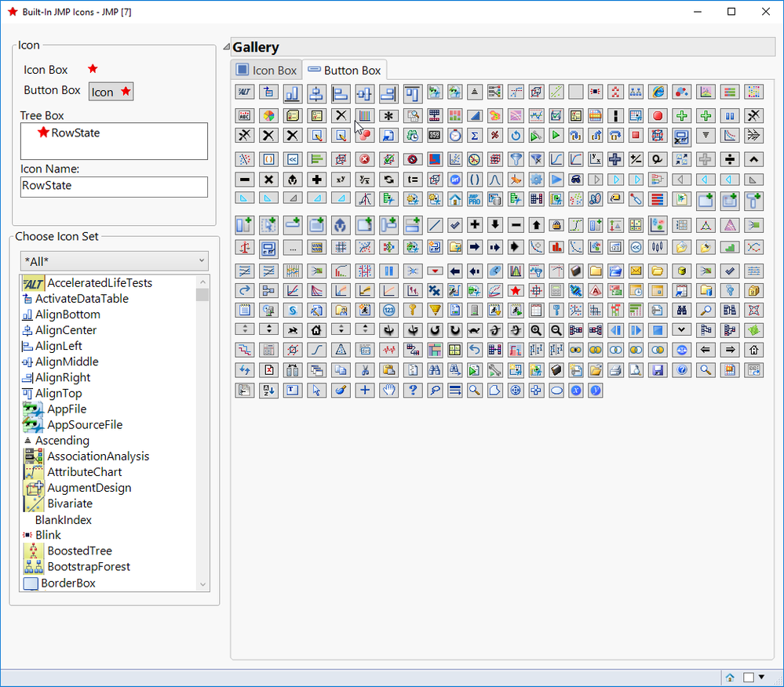Switch to the Button Box tab
The height and width of the screenshot is (687, 784).
345,70
